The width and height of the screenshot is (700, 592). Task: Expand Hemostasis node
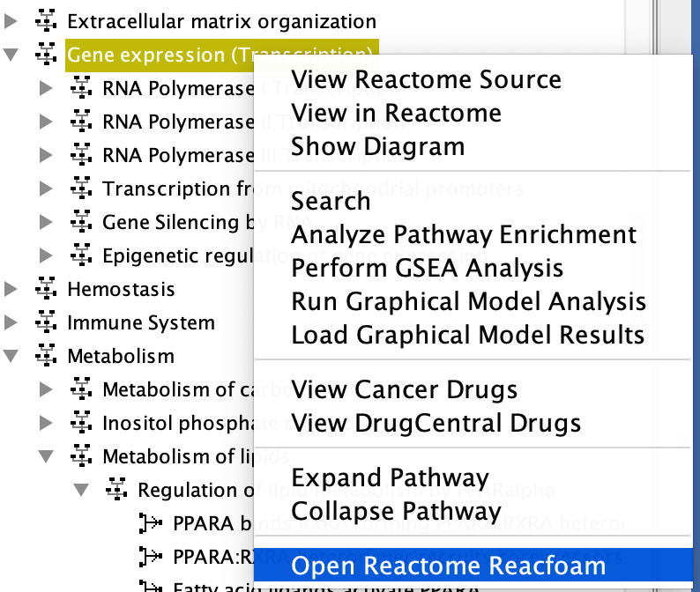pos(11,289)
